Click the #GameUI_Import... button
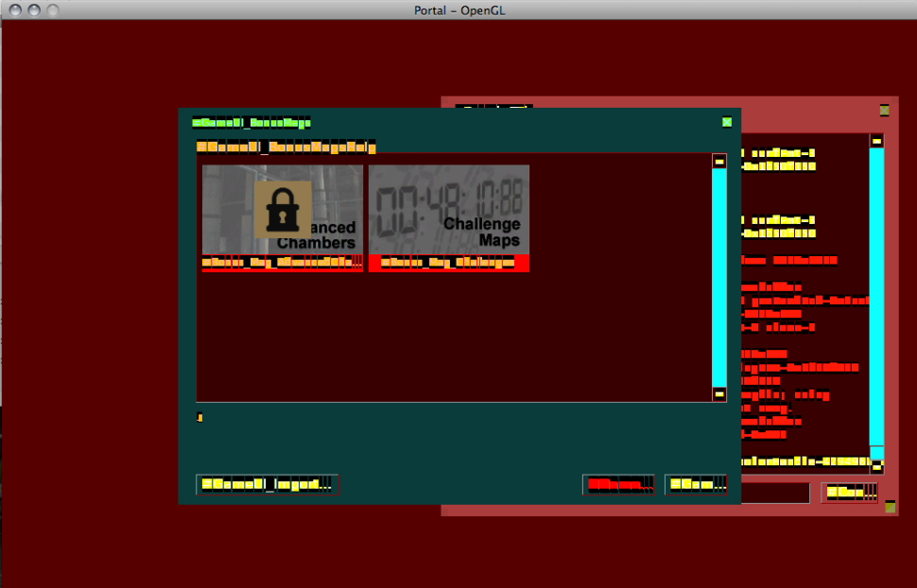 click(x=268, y=484)
